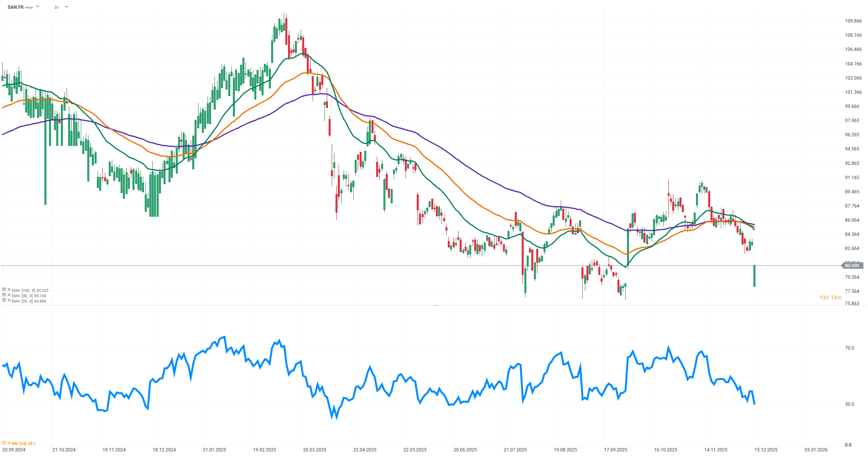Open settings icon for RSI 14 indicator
Image resolution: width=868 pixels, height=456 pixels.
(4, 443)
